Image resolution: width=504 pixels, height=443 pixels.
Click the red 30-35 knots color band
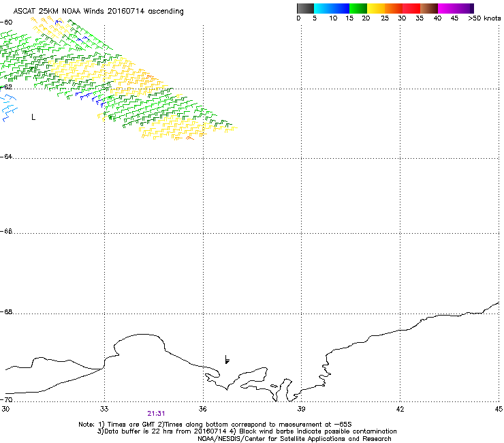[x=411, y=8]
